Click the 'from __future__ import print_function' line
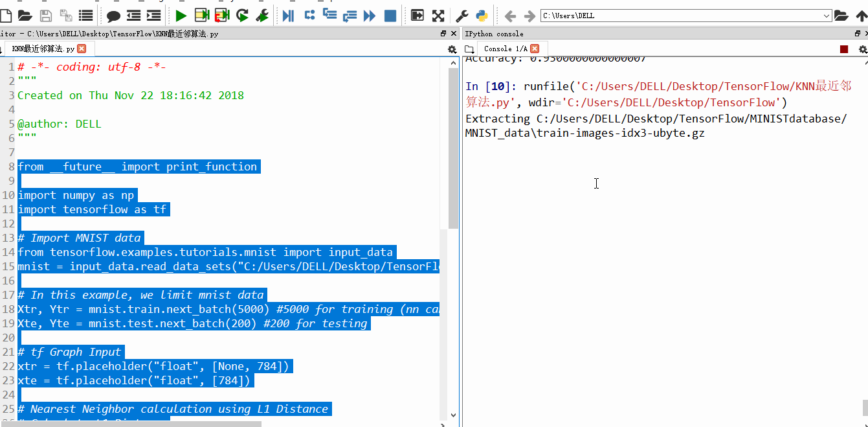This screenshot has width=868, height=427. [137, 167]
